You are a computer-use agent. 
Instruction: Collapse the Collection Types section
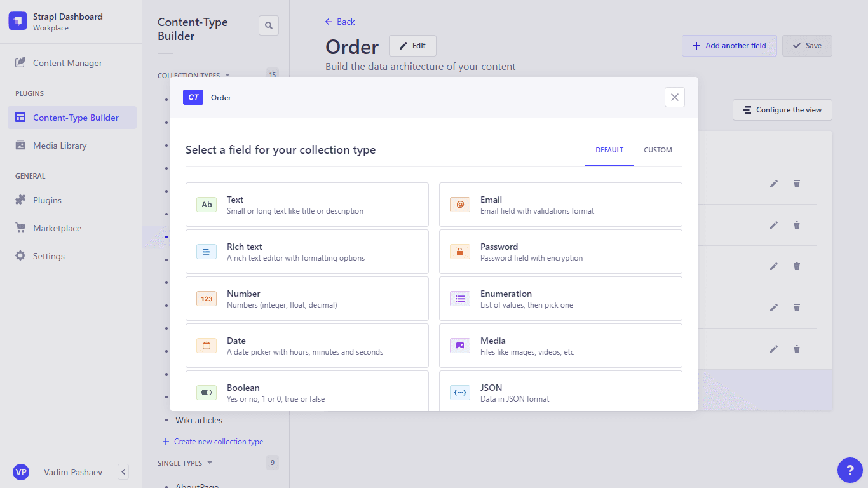click(227, 75)
